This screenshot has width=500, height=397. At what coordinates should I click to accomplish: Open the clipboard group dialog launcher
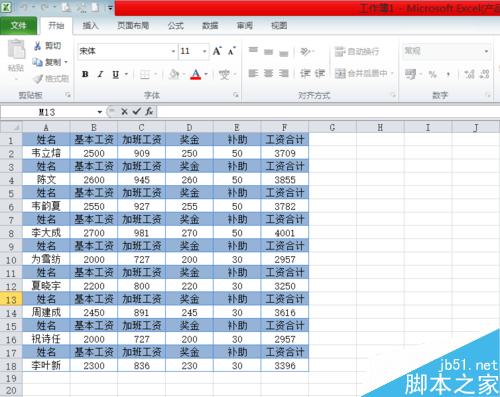tap(68, 95)
